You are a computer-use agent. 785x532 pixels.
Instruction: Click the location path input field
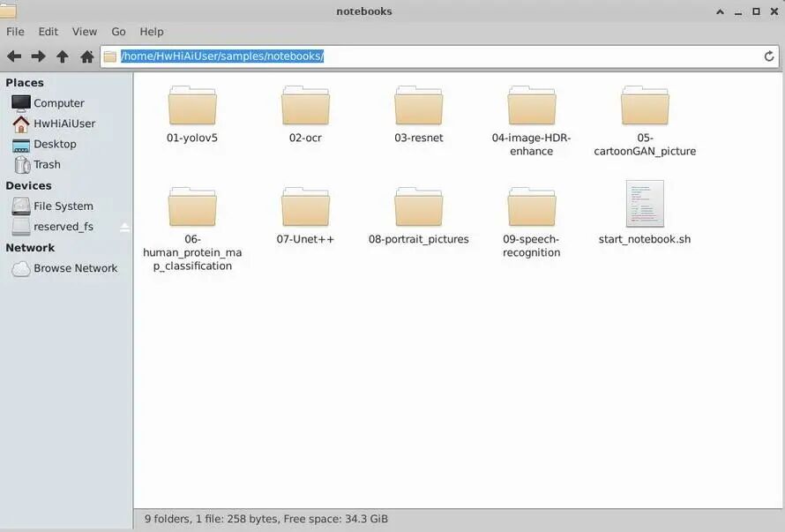pyautogui.click(x=440, y=56)
